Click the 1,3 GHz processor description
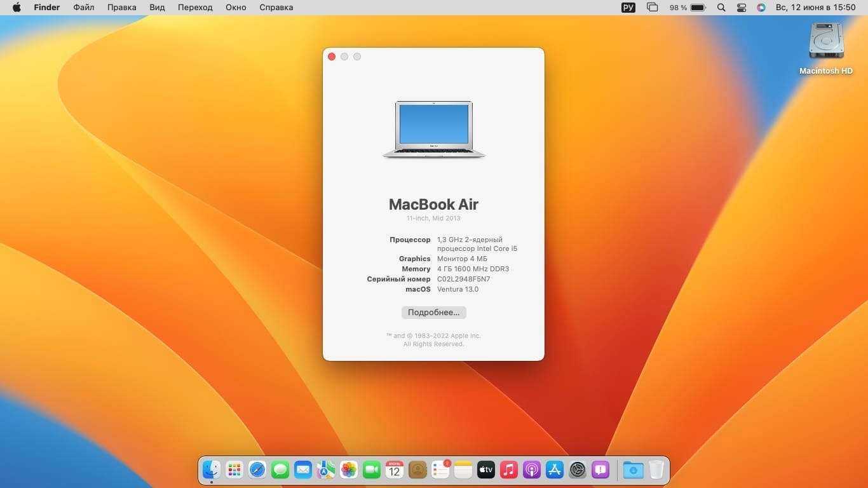This screenshot has width=868, height=488. click(x=477, y=244)
